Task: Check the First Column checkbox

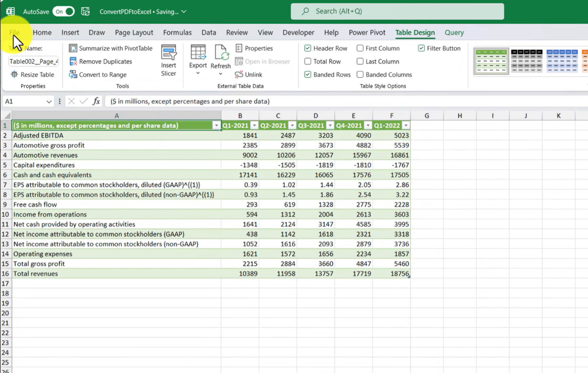Action: pyautogui.click(x=360, y=48)
